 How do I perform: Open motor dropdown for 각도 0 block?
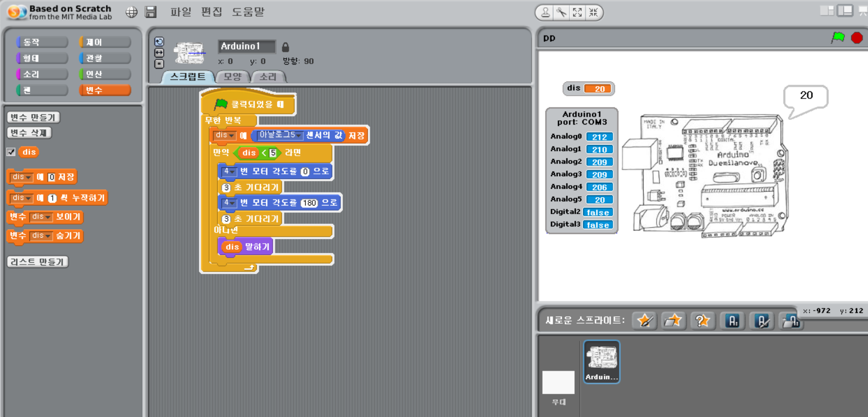pos(229,172)
